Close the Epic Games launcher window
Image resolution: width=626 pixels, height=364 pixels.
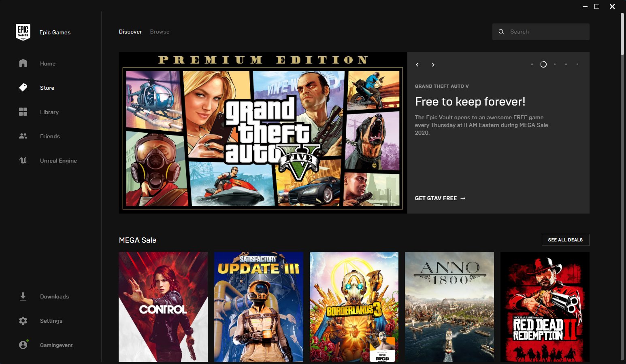[613, 6]
